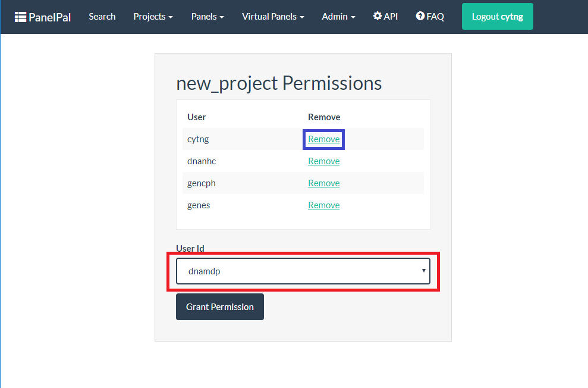Click the PanelPal brand name
The width and height of the screenshot is (588, 388).
49,17
